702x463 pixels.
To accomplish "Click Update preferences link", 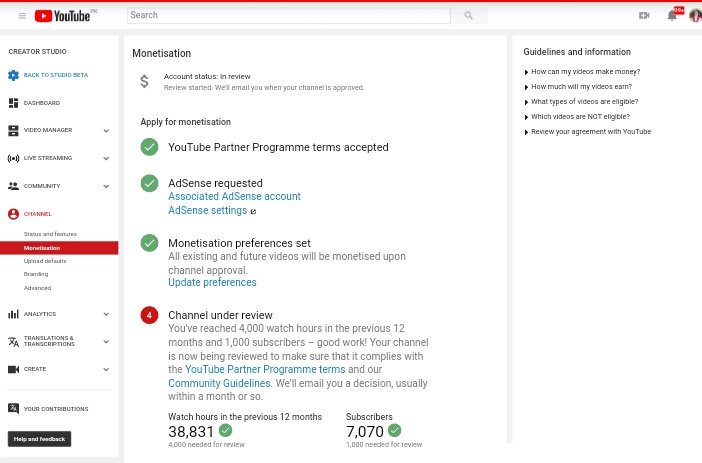I will point(212,282).
